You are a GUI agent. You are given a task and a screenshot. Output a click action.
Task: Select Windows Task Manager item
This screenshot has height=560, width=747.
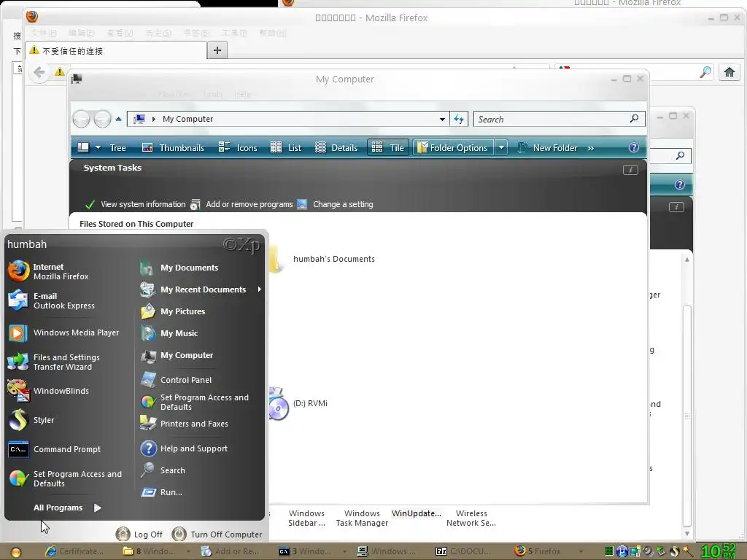(362, 518)
